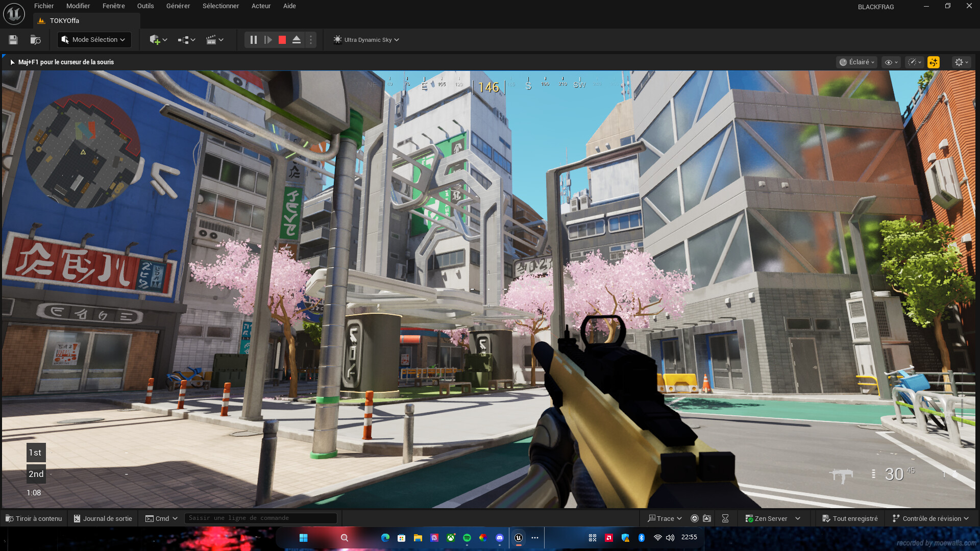
Task: Click the Save Current Level icon
Action: click(13, 39)
